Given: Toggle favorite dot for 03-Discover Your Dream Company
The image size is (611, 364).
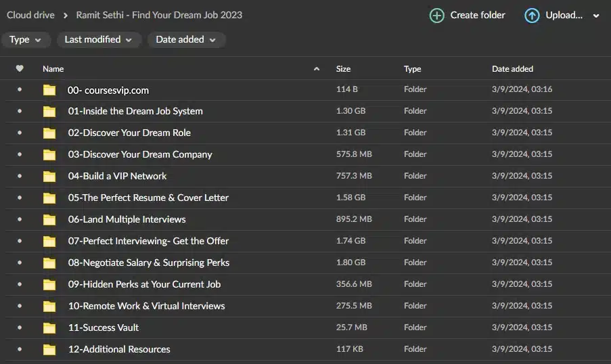Looking at the screenshot, I should (20, 154).
